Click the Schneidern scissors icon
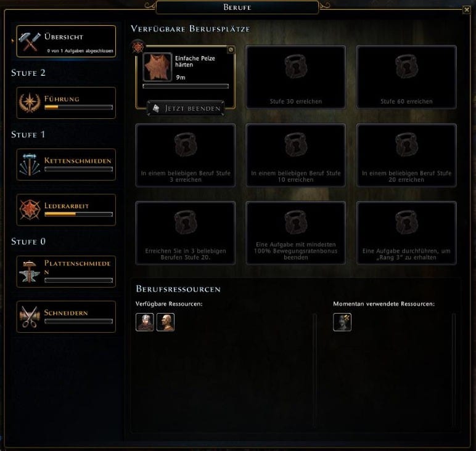476x451 pixels. click(x=30, y=317)
